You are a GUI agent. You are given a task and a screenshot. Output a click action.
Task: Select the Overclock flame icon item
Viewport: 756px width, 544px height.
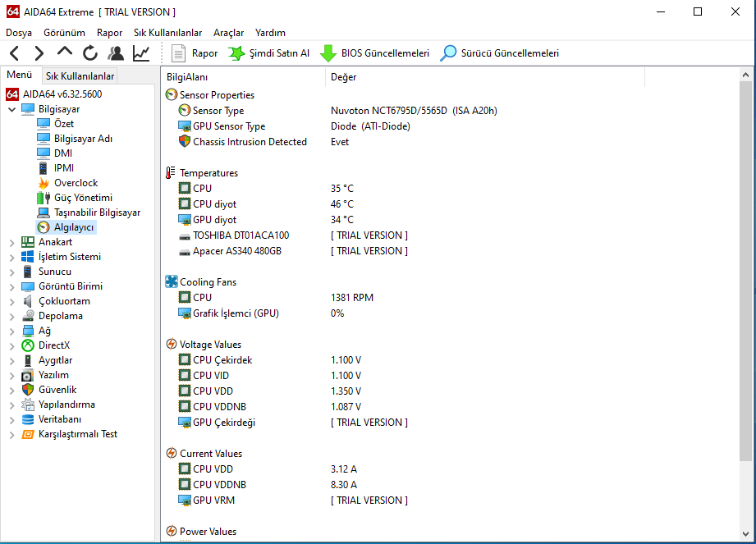44,183
